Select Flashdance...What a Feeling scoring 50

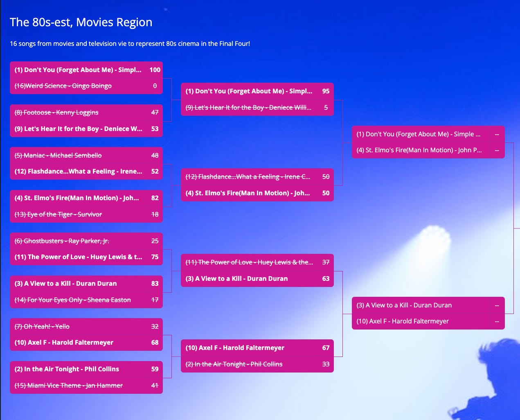point(257,176)
